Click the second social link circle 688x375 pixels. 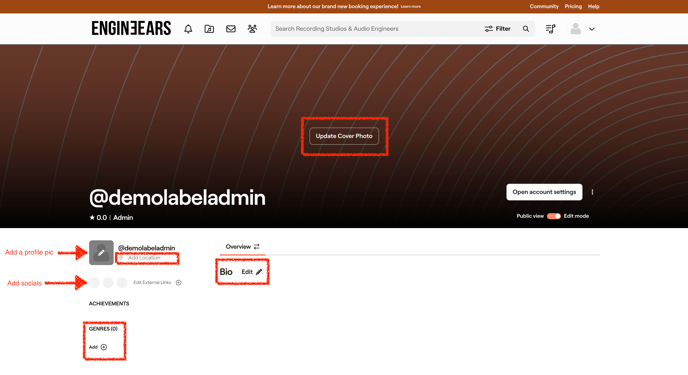pyautogui.click(x=108, y=283)
